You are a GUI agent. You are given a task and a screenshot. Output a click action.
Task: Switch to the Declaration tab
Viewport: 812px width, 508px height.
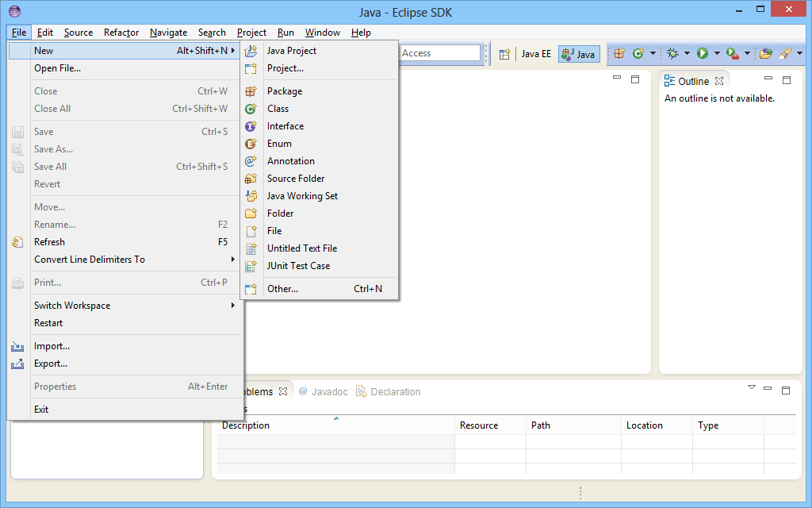pos(389,392)
